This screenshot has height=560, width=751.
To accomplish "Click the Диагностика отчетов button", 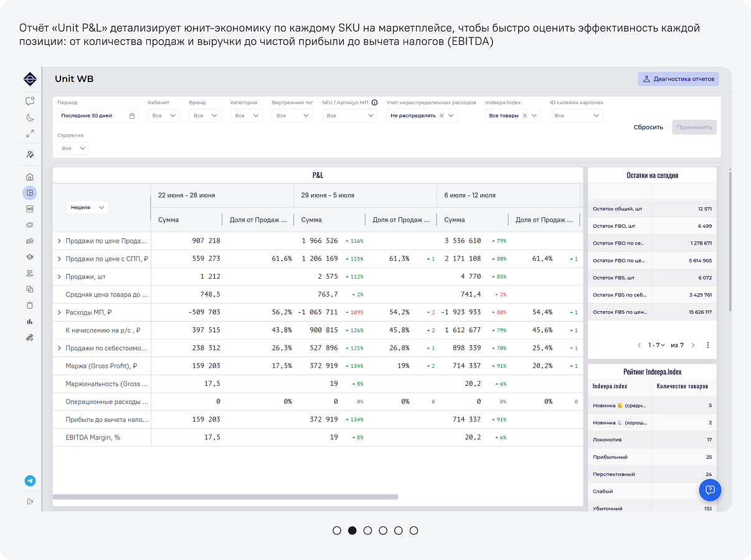I will coord(678,79).
